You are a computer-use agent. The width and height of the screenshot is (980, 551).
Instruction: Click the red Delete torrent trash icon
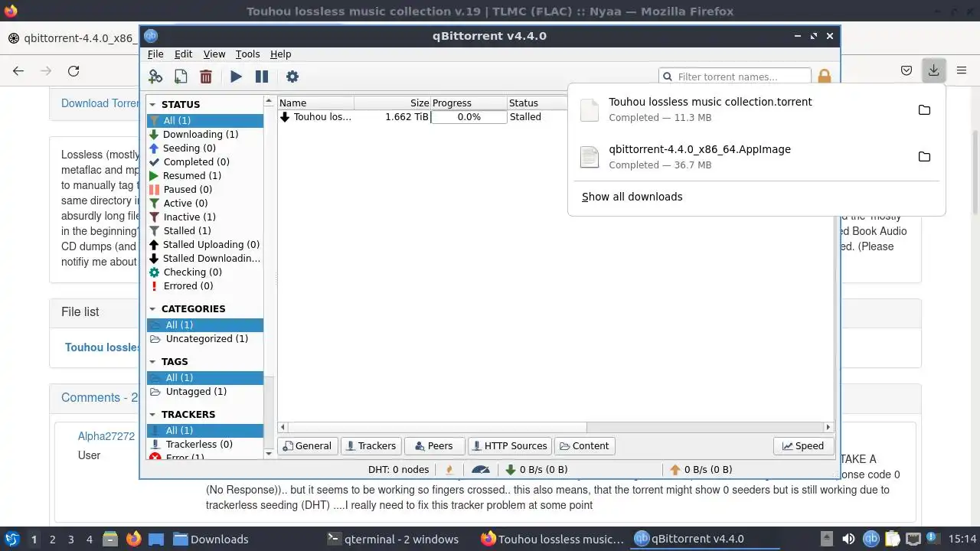(x=206, y=77)
